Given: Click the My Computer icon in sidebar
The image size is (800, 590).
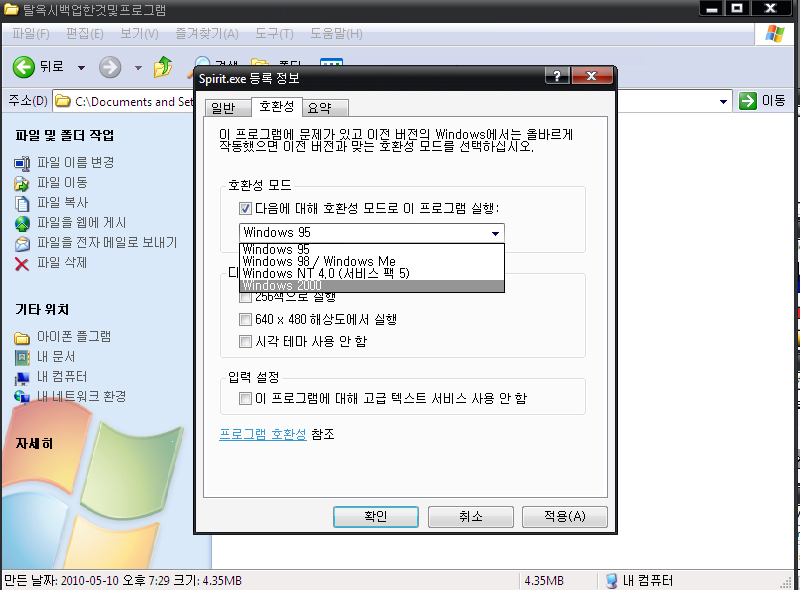Looking at the screenshot, I should (22, 377).
